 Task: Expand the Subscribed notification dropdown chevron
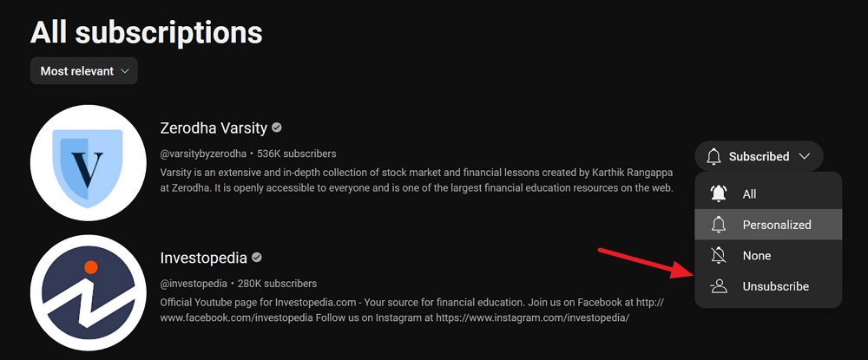pos(805,157)
